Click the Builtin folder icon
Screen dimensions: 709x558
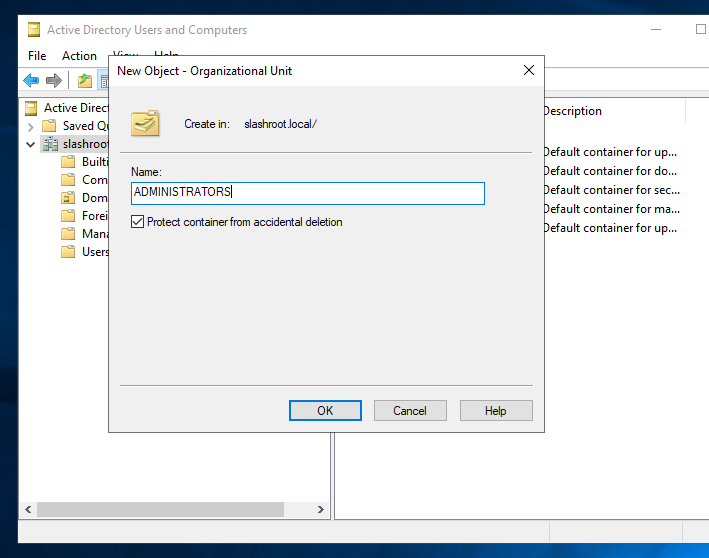[x=68, y=162]
